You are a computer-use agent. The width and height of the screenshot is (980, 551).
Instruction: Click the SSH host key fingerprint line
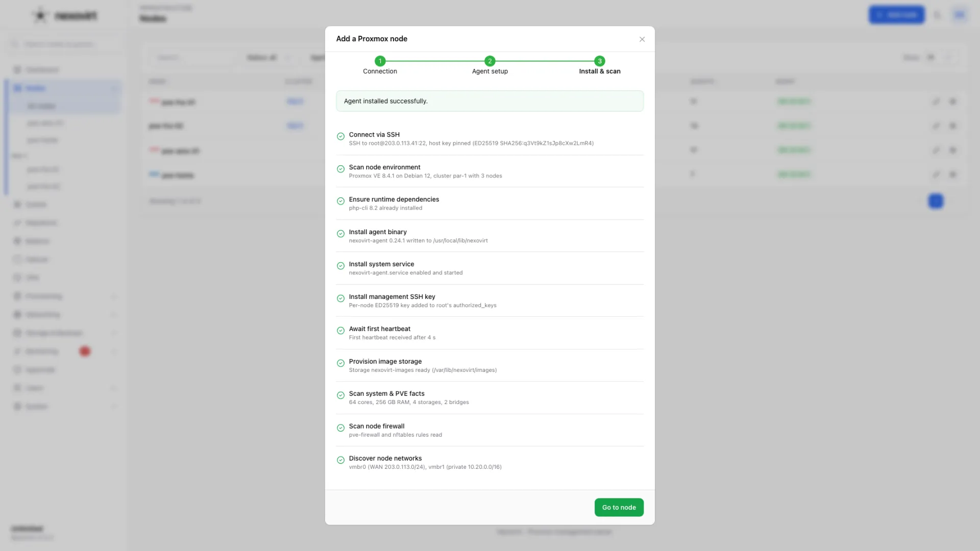coord(471,143)
